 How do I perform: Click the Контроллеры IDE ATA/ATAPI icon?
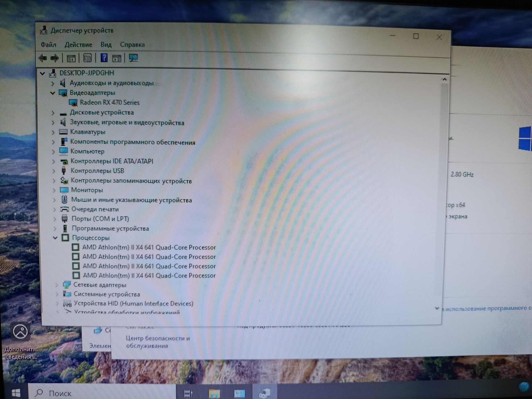tap(64, 161)
